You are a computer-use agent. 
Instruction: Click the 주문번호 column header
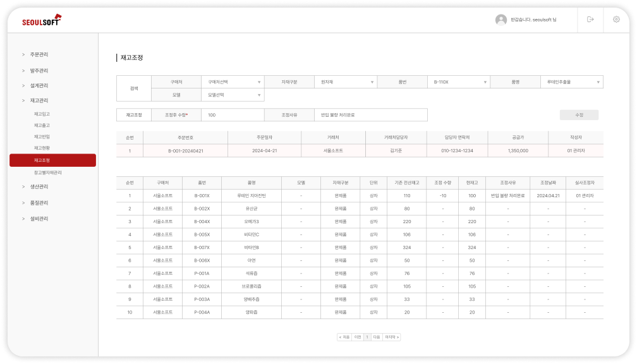186,138
